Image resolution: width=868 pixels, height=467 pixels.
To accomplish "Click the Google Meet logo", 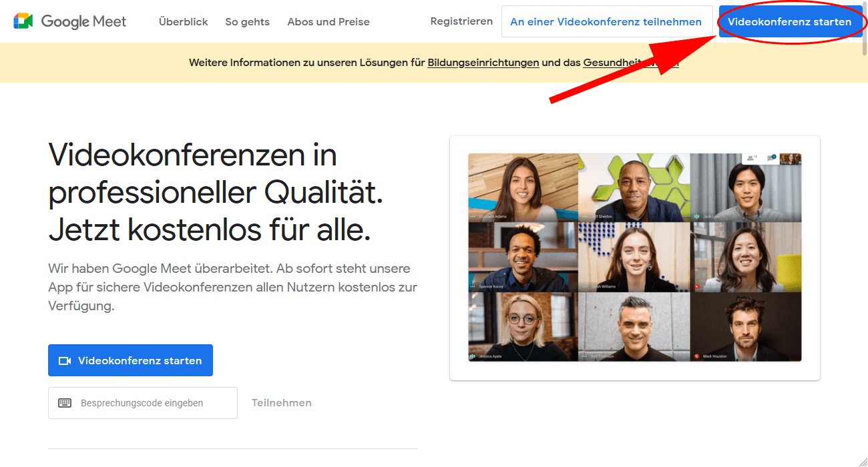I will [x=70, y=21].
